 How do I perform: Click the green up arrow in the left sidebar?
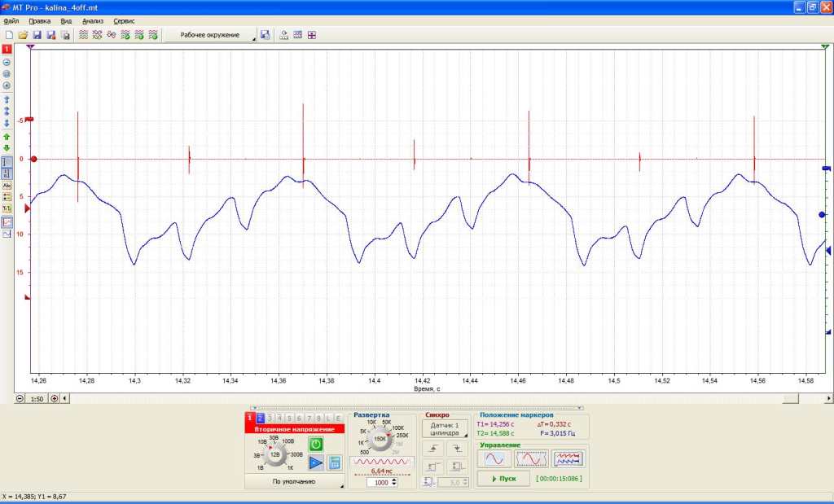click(x=7, y=137)
